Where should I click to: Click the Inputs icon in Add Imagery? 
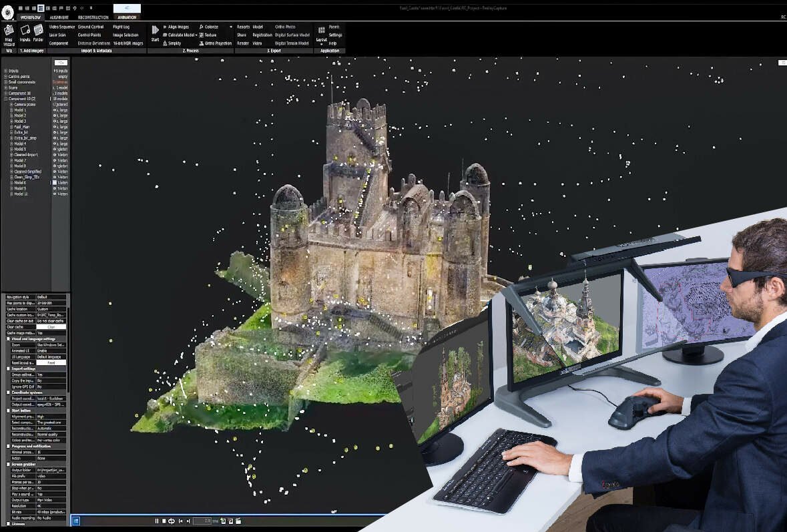pyautogui.click(x=26, y=31)
